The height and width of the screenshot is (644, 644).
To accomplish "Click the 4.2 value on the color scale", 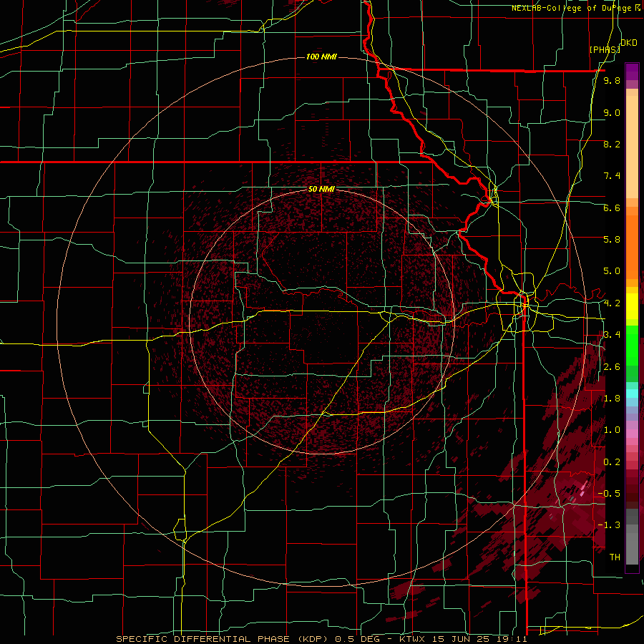I will pyautogui.click(x=612, y=303).
